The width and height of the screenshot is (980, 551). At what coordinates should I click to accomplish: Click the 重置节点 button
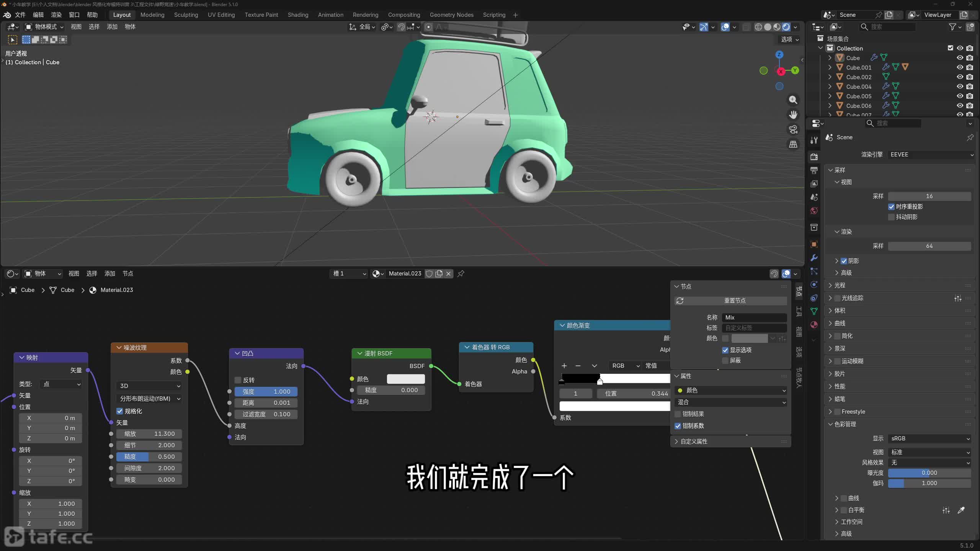pos(731,301)
